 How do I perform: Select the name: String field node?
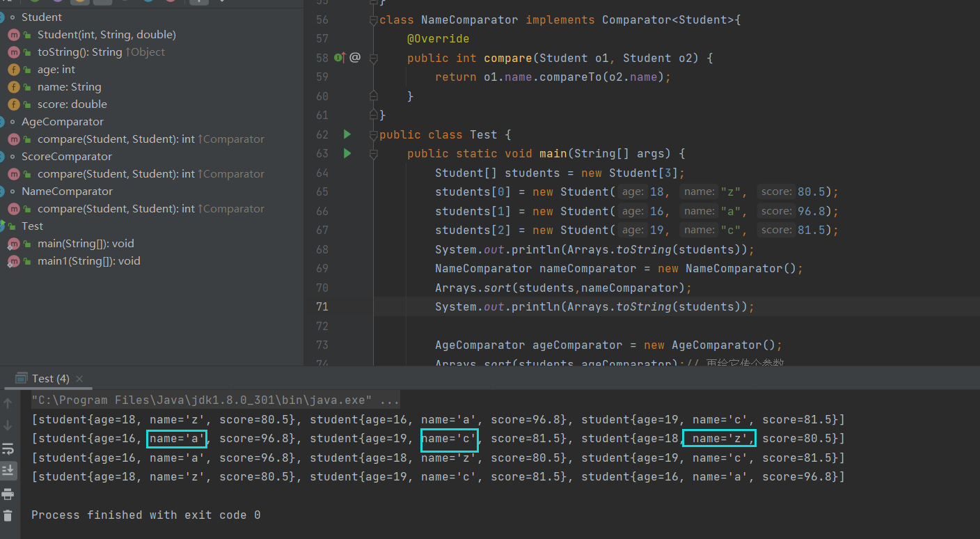pyautogui.click(x=70, y=87)
